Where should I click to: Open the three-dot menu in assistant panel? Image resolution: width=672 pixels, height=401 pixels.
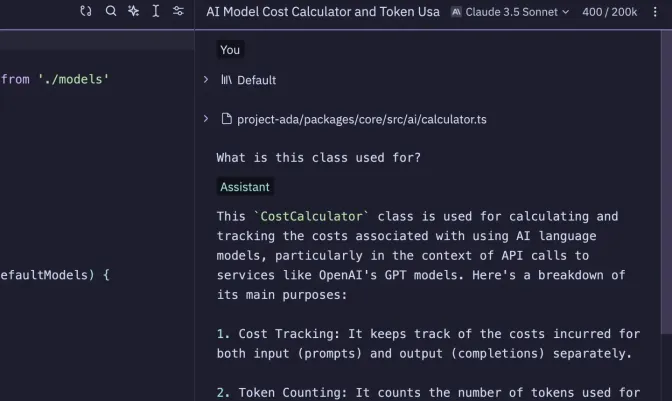(x=655, y=12)
